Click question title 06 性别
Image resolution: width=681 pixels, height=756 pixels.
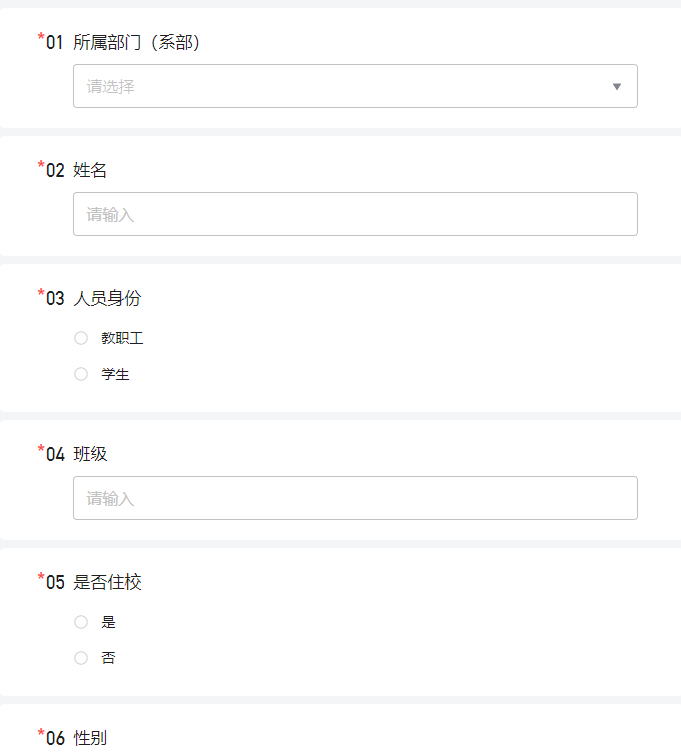click(x=76, y=738)
